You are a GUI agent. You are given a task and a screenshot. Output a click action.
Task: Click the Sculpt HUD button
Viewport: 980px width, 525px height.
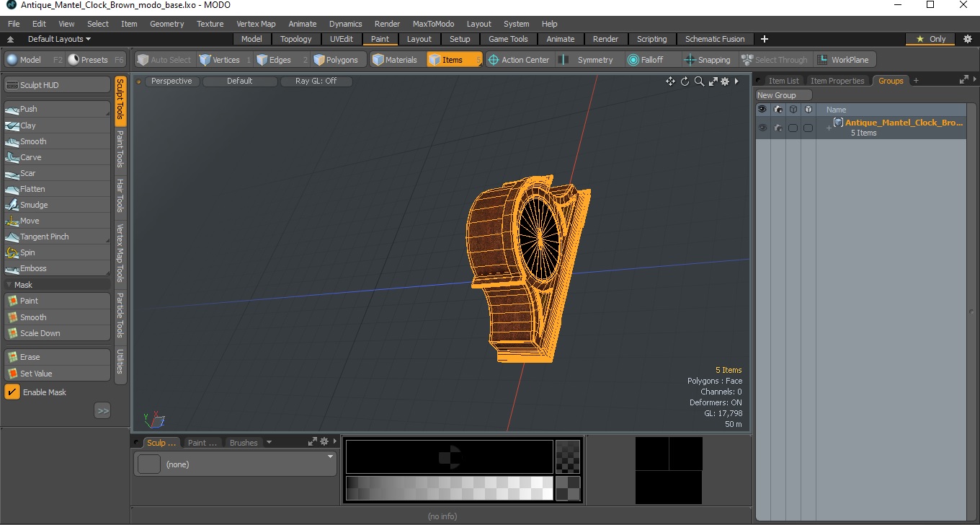click(57, 85)
